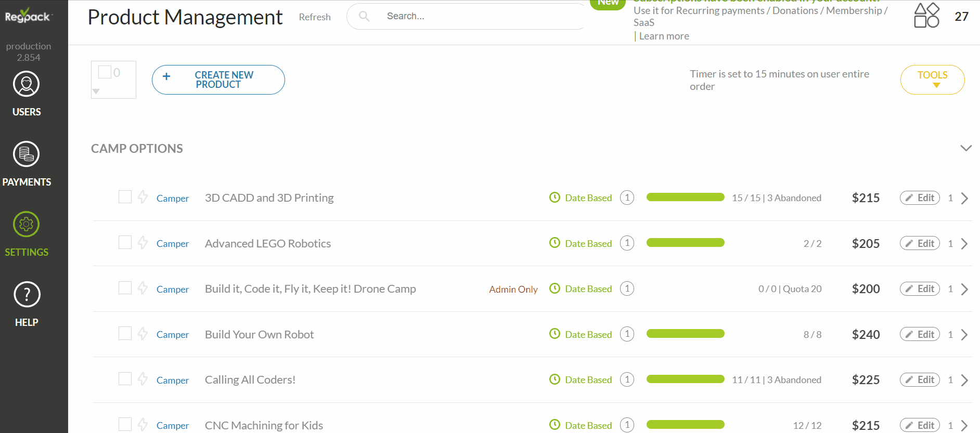
Task: Click lightning bolt icon for 3D CADD row
Action: click(143, 198)
